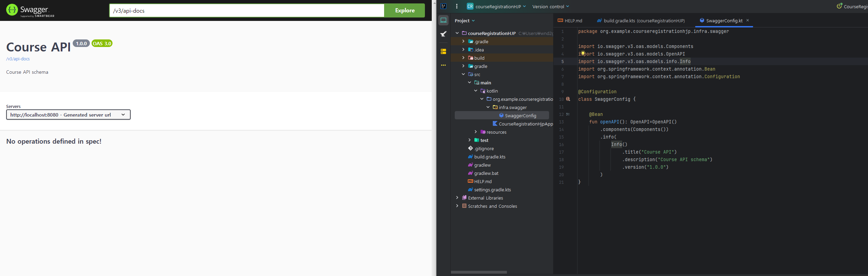Expand External Libraries
868x276 pixels.
[x=457, y=197]
